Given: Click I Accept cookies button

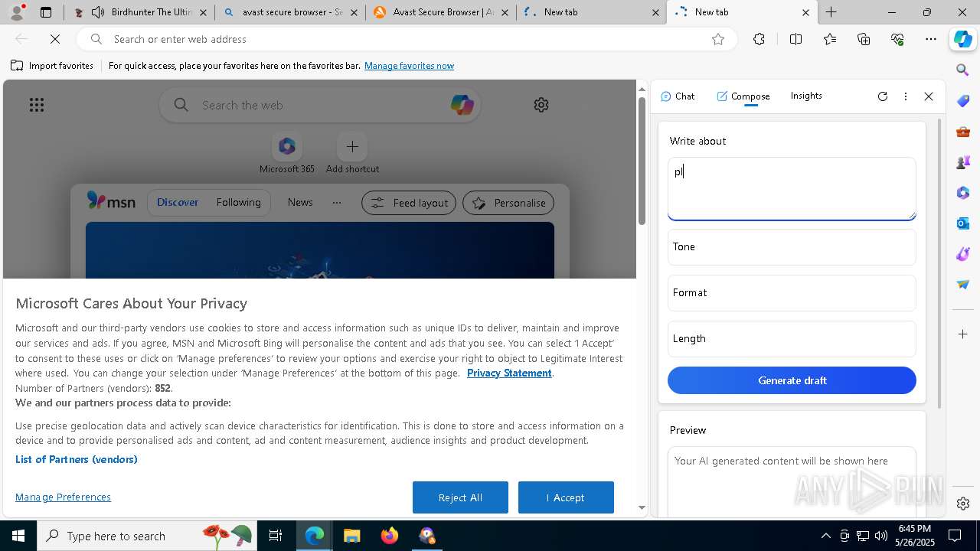Looking at the screenshot, I should click(x=566, y=497).
